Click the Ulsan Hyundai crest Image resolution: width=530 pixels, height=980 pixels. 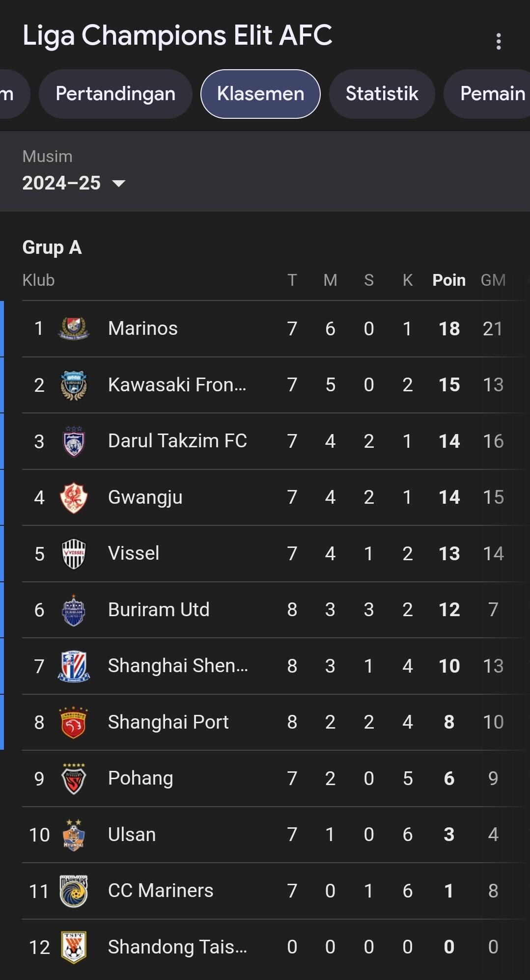[74, 835]
